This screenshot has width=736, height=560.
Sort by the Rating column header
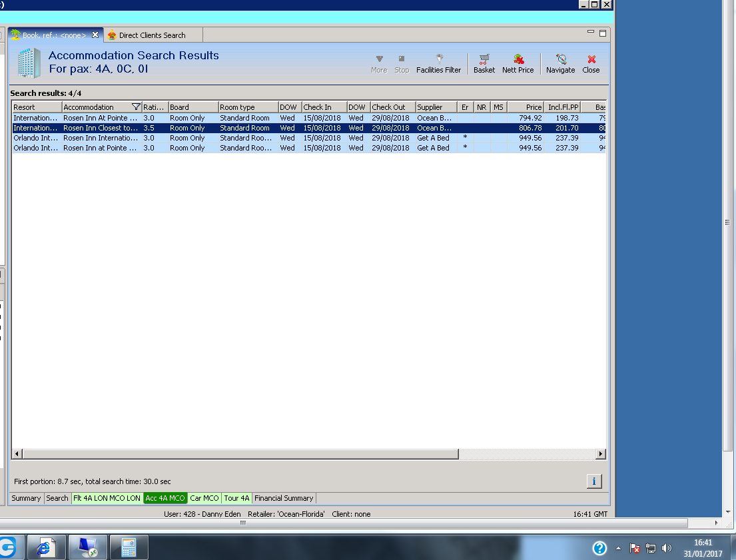155,107
